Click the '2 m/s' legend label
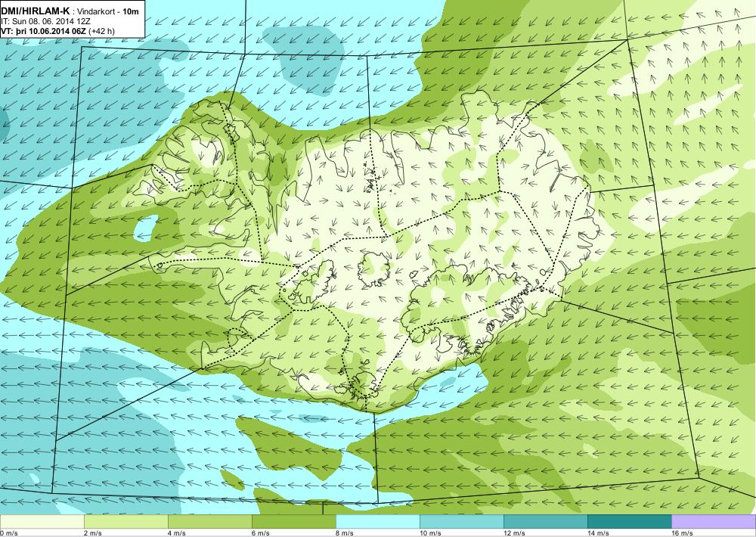The height and width of the screenshot is (537, 756). tap(92, 533)
